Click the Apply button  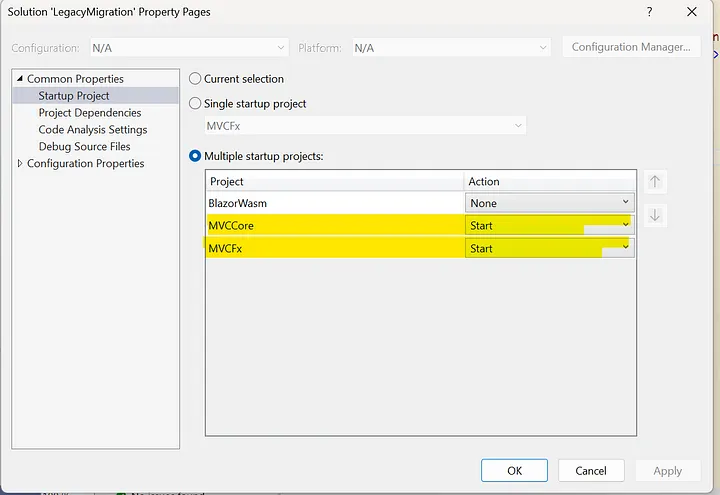click(x=668, y=470)
